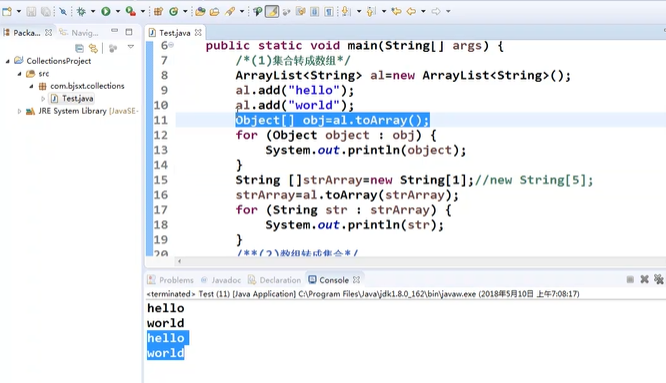Select the com.bjsxt.collections package
This screenshot has height=383, width=666.
pyautogui.click(x=87, y=86)
